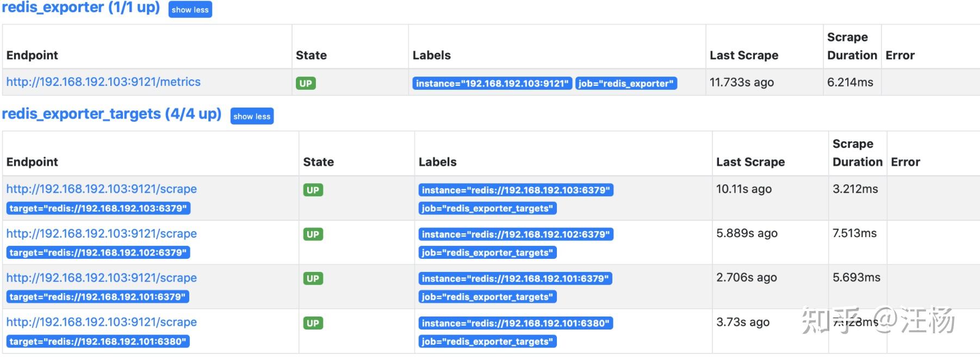Click the job="redis_exporter" label badge

[626, 83]
